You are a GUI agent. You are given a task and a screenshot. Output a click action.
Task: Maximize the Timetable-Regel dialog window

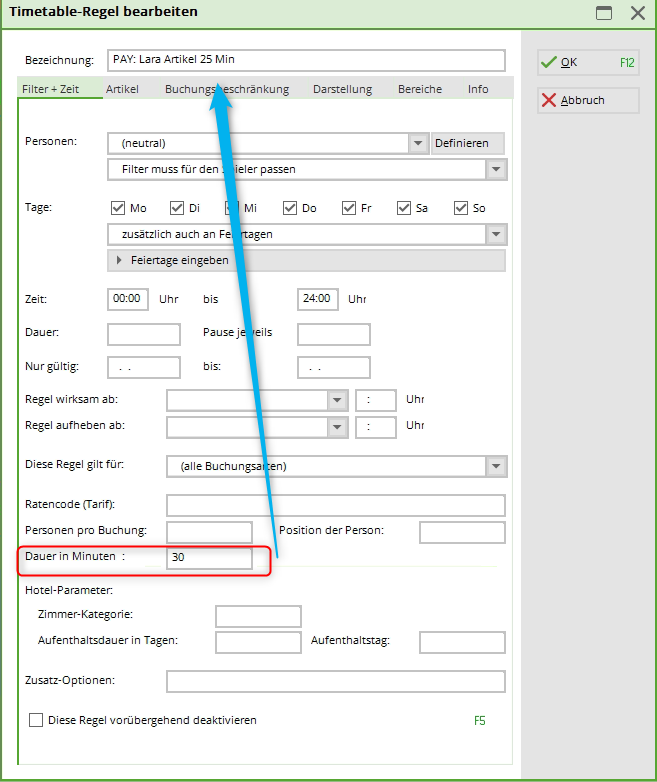click(x=603, y=13)
